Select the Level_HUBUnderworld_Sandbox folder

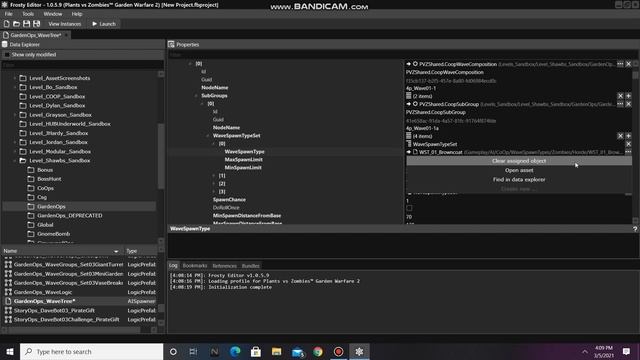tap(70, 124)
